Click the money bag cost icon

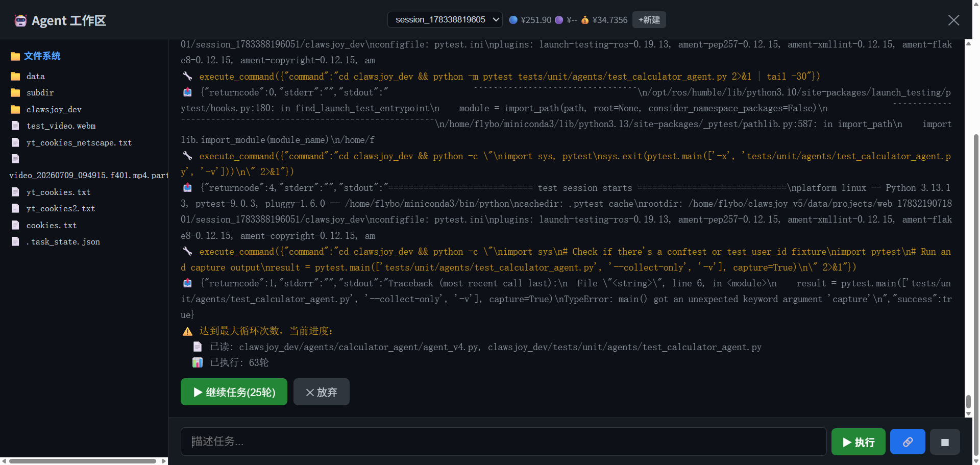[585, 20]
